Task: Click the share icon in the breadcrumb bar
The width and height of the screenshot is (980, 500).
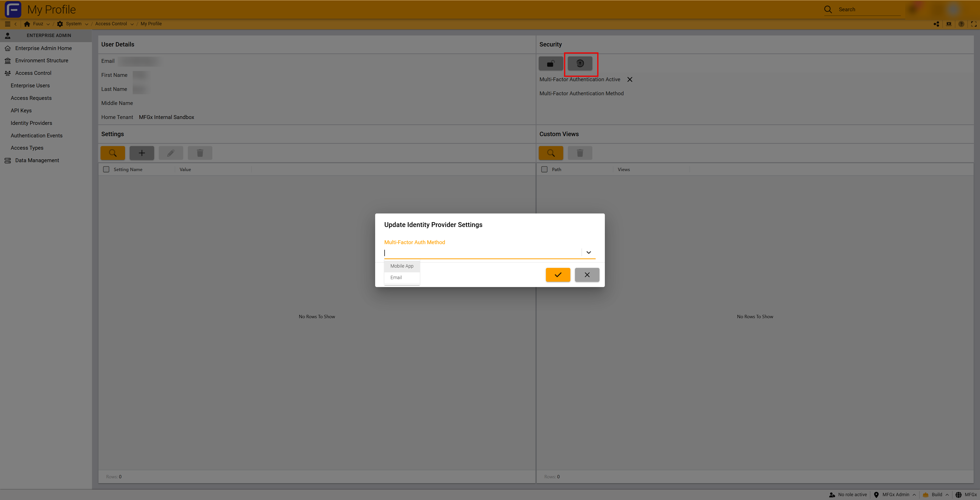Action: [x=937, y=24]
